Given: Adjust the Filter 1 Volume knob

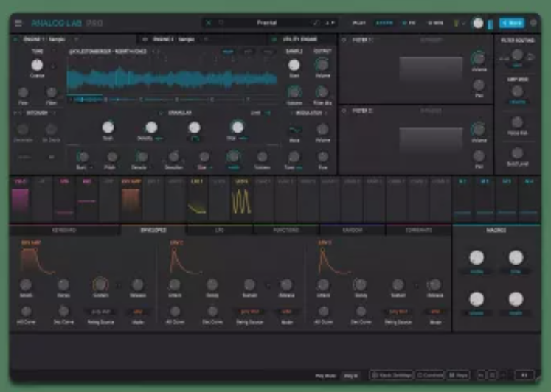Looking at the screenshot, I should point(478,58).
